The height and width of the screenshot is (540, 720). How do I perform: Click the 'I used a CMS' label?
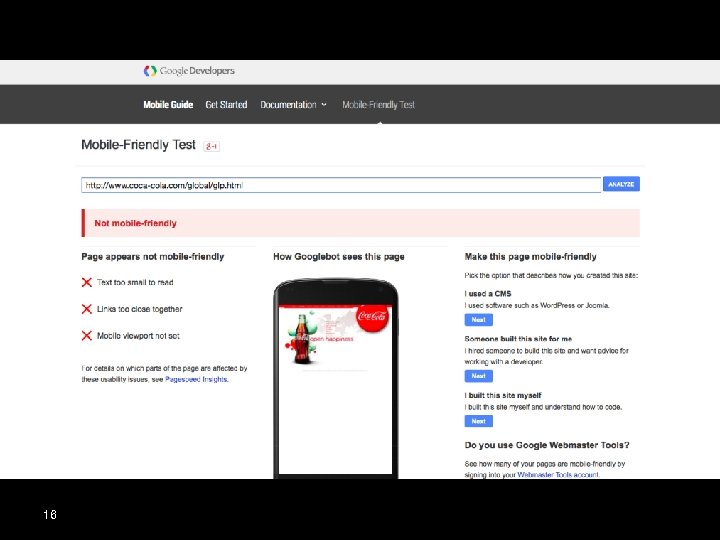pyautogui.click(x=488, y=293)
